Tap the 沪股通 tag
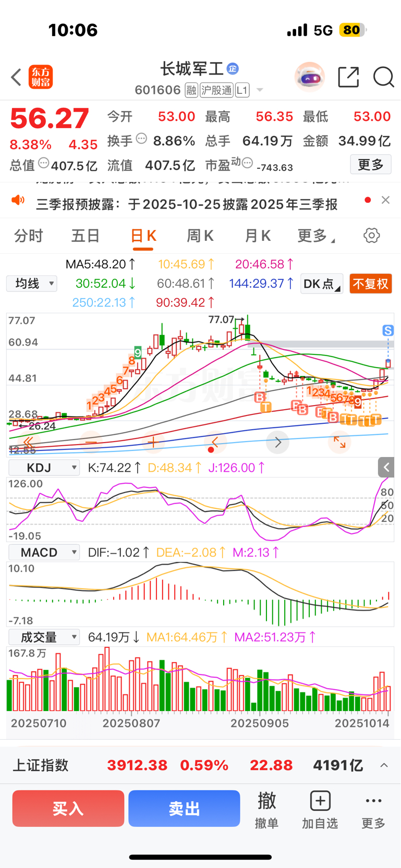This screenshot has width=401, height=868. pyautogui.click(x=216, y=90)
